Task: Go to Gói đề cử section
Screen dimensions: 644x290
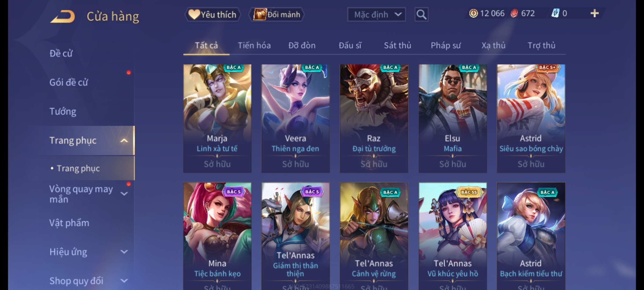Action: click(x=69, y=82)
